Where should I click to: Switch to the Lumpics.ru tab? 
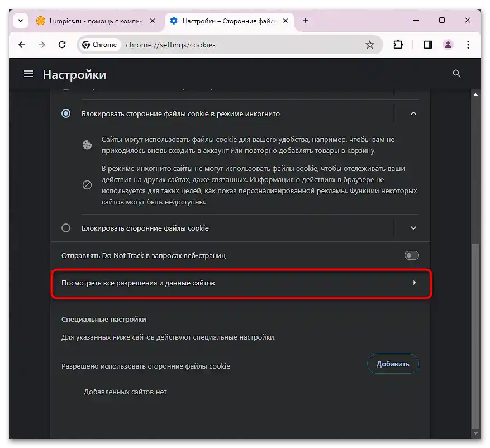coord(89,21)
